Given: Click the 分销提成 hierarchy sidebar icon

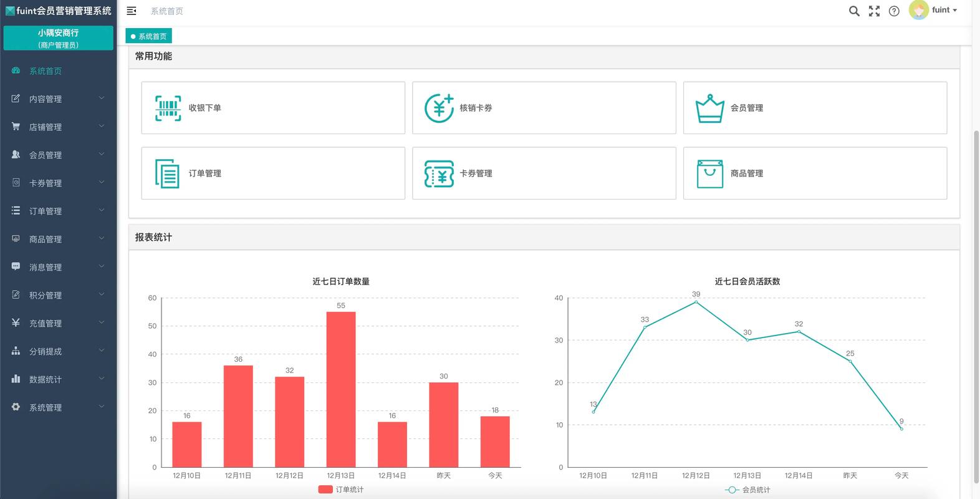Looking at the screenshot, I should 16,351.
